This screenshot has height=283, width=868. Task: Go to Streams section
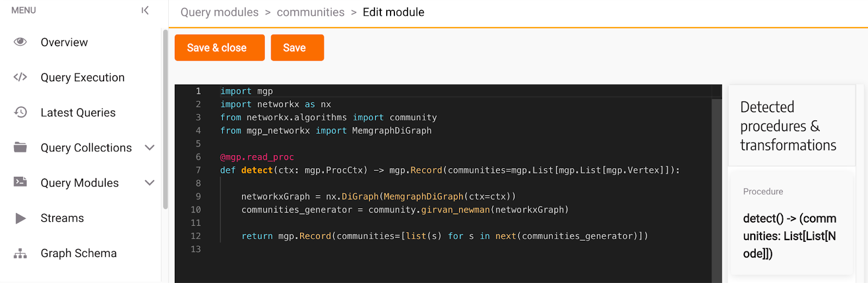click(x=62, y=218)
